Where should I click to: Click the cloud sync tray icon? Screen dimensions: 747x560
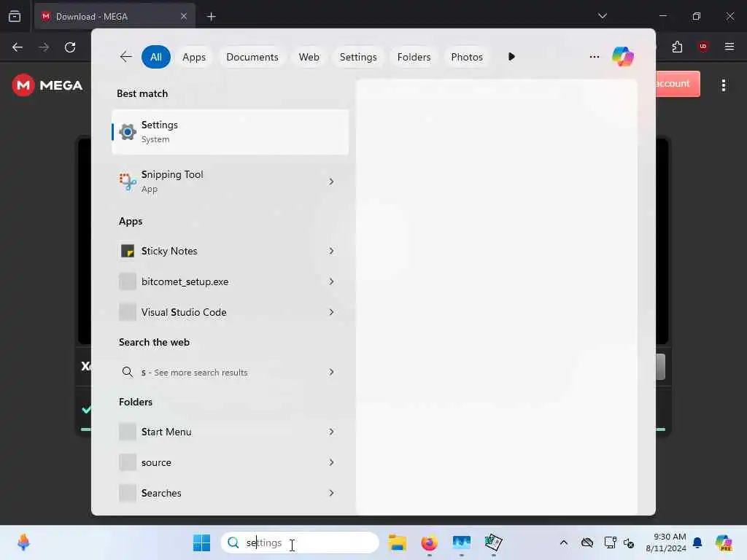coord(587,542)
